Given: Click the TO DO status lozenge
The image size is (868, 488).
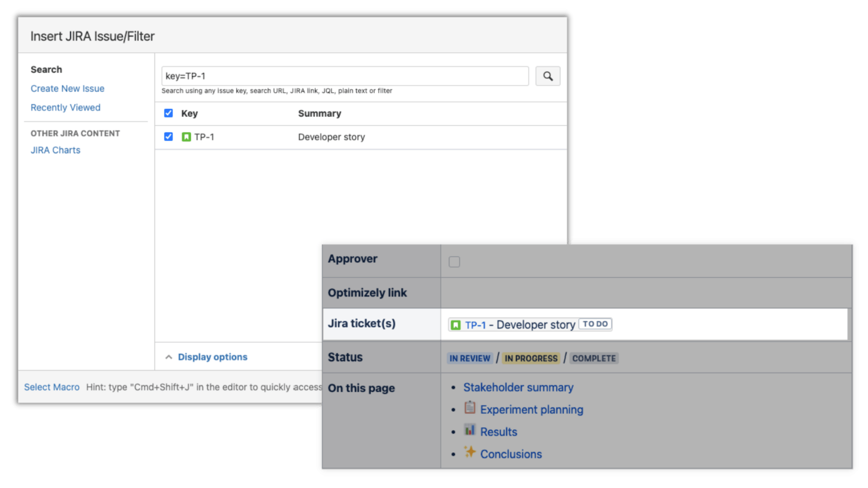Looking at the screenshot, I should click(x=595, y=324).
